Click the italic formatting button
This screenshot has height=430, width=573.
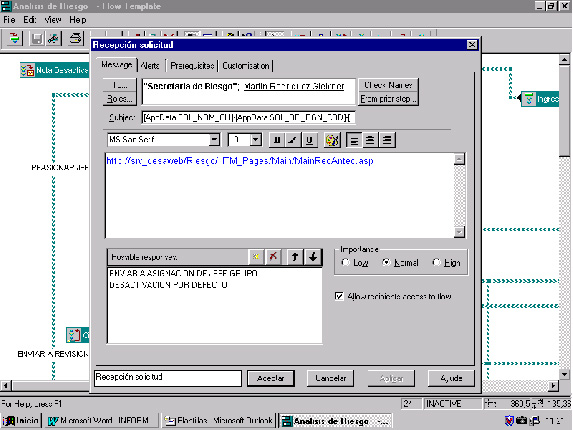293,140
